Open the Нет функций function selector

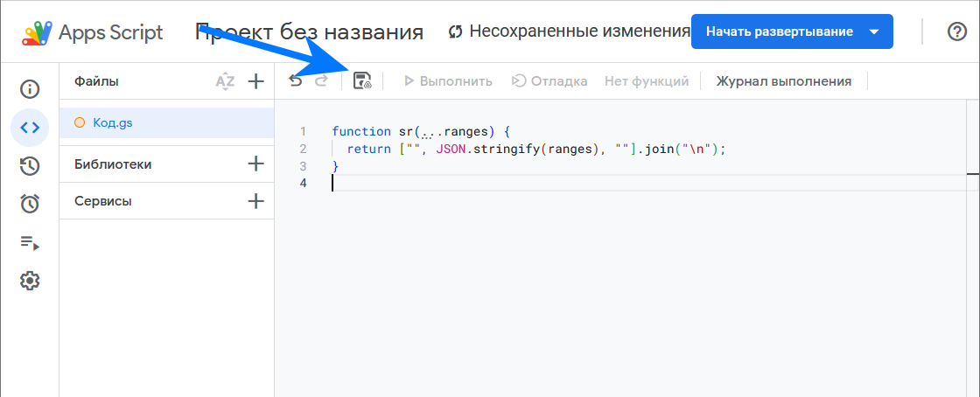point(646,81)
